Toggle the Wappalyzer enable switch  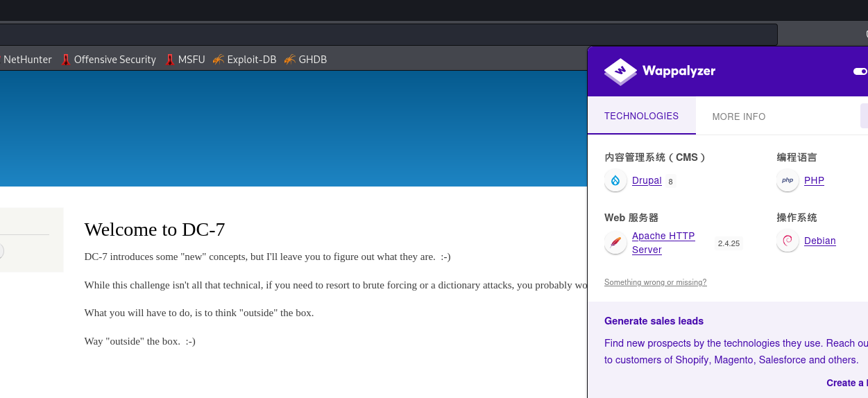pyautogui.click(x=860, y=71)
